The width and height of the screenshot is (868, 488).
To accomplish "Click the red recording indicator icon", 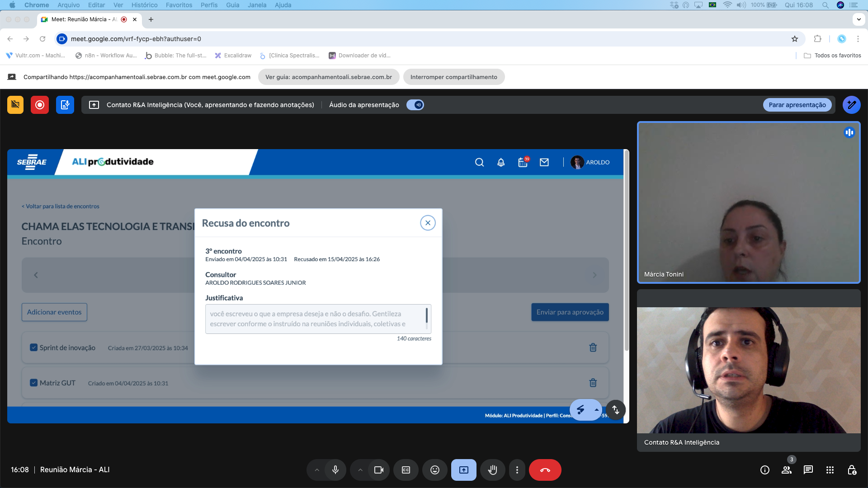I will click(x=40, y=105).
